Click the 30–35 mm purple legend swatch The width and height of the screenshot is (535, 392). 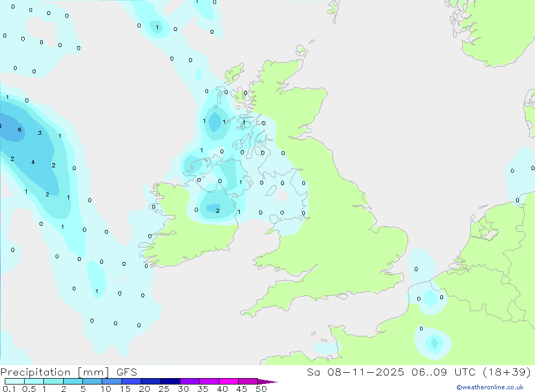click(x=189, y=381)
